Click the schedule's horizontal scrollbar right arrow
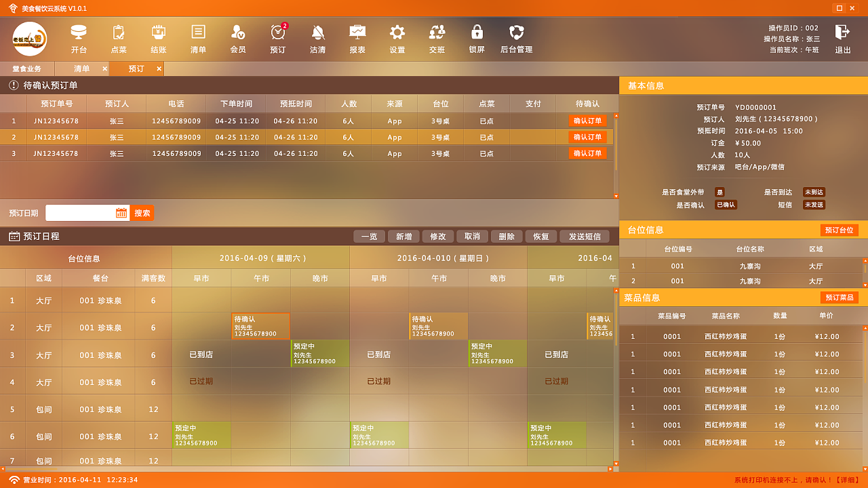 (x=610, y=469)
